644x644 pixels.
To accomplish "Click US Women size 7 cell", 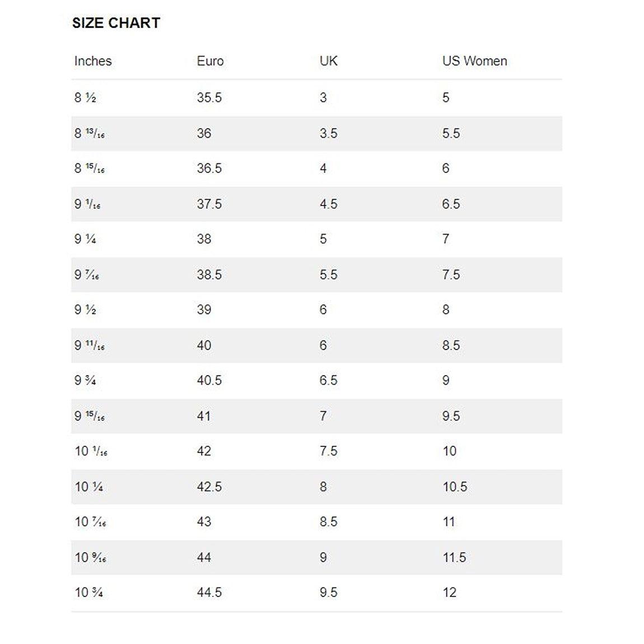I will pyautogui.click(x=446, y=239).
